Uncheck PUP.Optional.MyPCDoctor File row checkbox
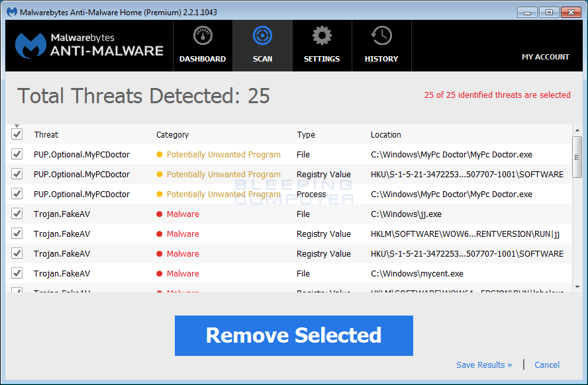This screenshot has width=588, height=385. [17, 154]
